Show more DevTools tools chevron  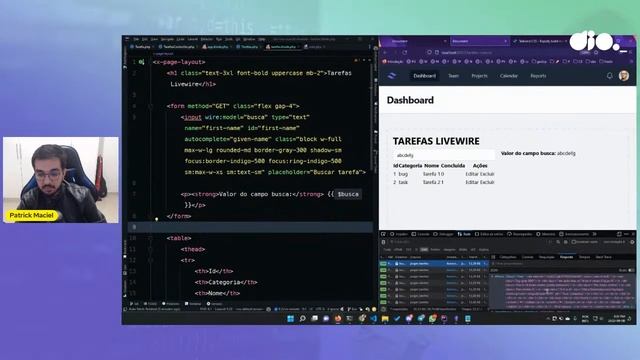click(594, 234)
